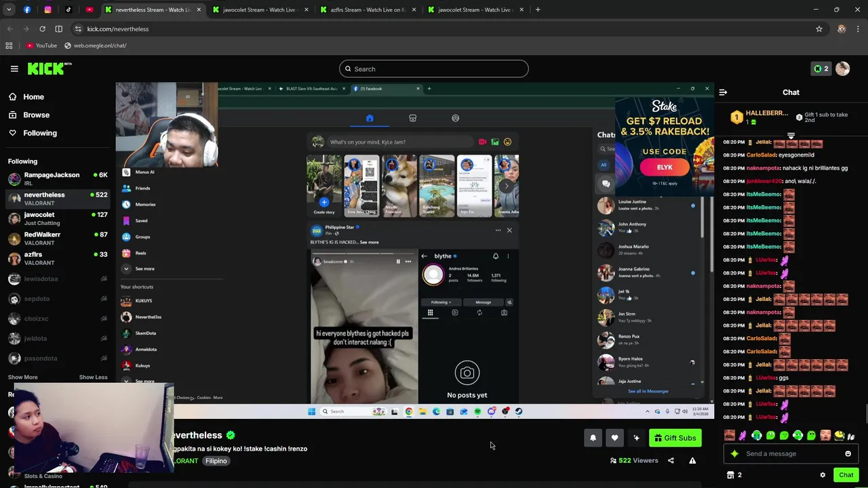The height and width of the screenshot is (488, 868).
Task: Open the web.omegle.onl bookmark
Action: 95,45
